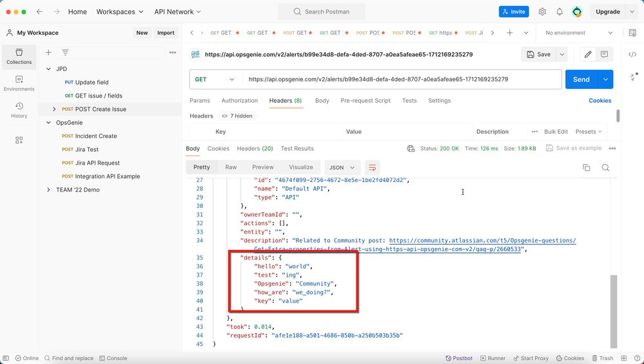Open the Pre-request Script tab

(366, 100)
